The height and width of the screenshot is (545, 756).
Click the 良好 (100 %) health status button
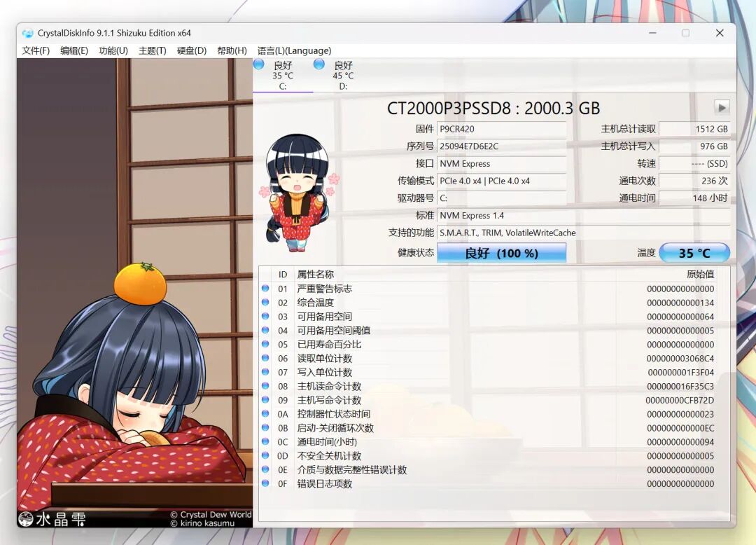pyautogui.click(x=501, y=253)
